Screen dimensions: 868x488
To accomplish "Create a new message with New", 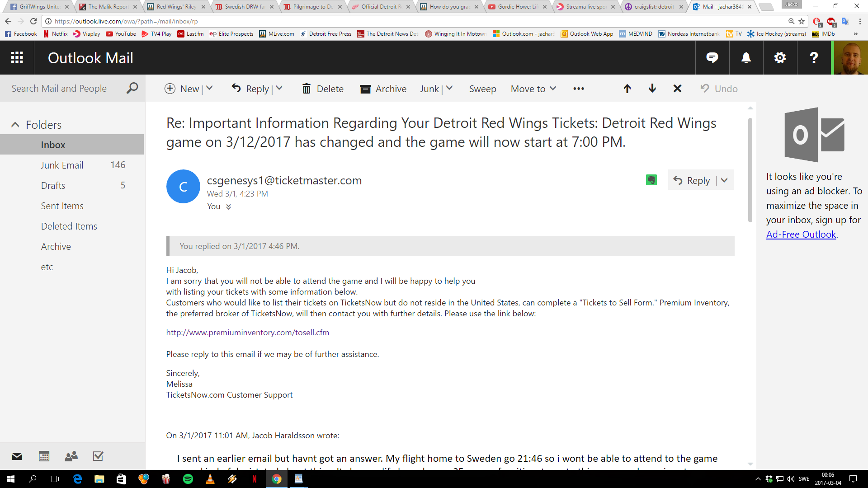I will tap(182, 89).
